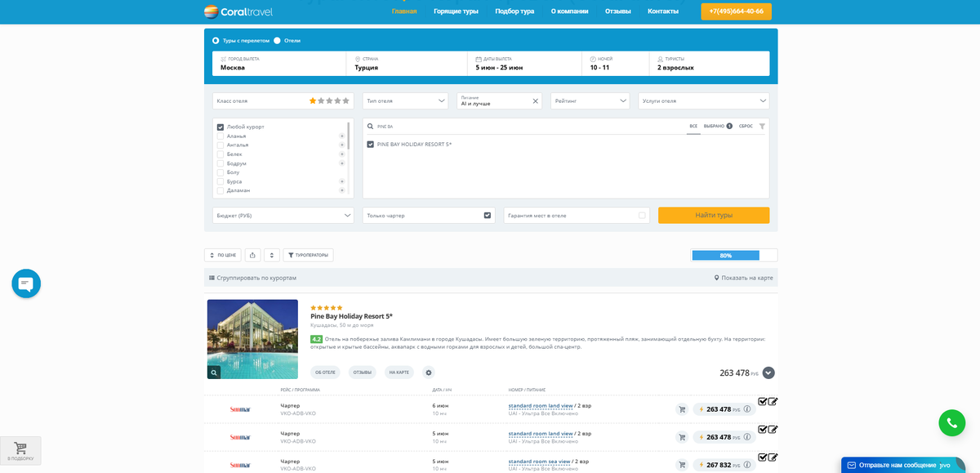Open the 'Подбор тура' menu item
This screenshot has width=980, height=473.
[x=514, y=11]
